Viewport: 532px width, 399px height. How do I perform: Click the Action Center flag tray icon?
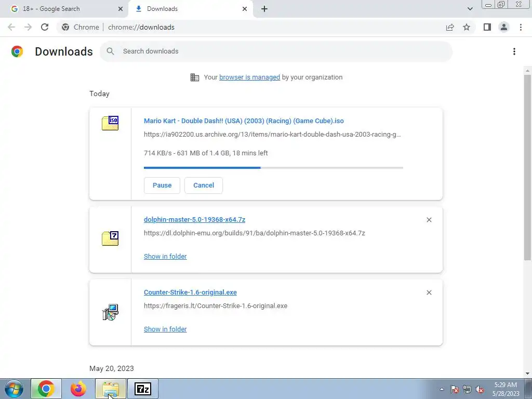click(454, 389)
